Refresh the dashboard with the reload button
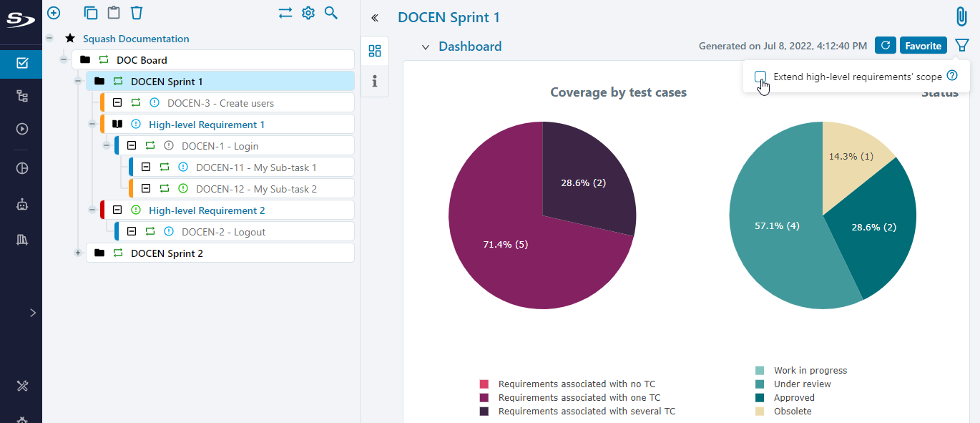The height and width of the screenshot is (423, 980). click(x=886, y=46)
